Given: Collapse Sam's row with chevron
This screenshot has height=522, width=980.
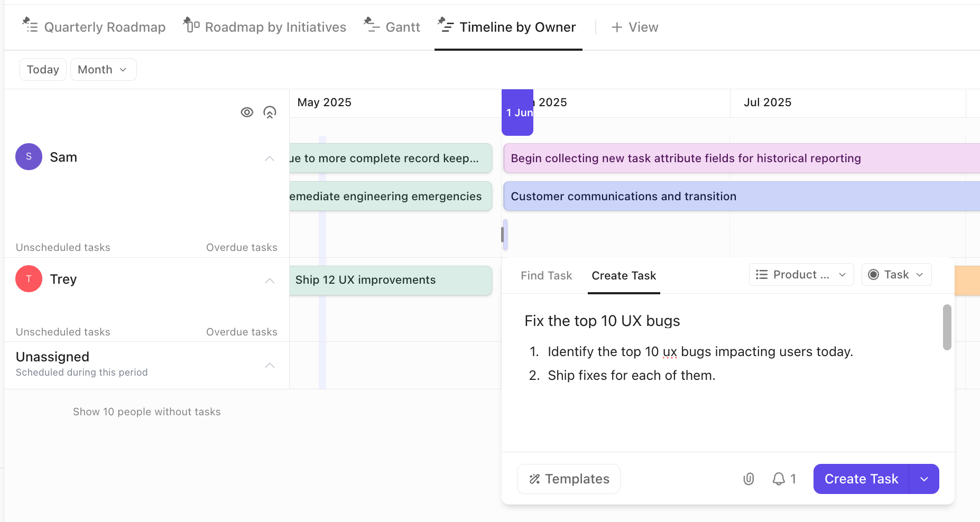Looking at the screenshot, I should click(x=270, y=158).
